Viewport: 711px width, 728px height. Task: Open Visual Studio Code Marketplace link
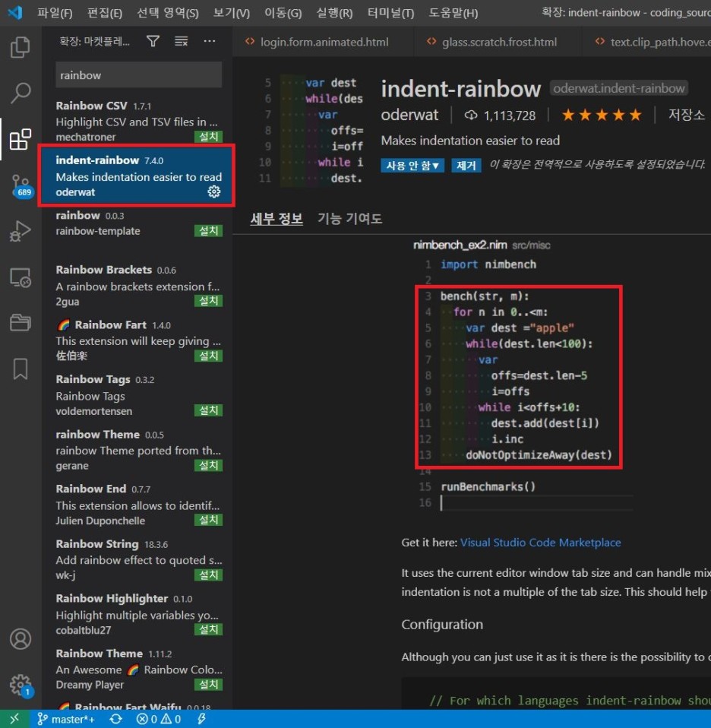[x=540, y=543]
